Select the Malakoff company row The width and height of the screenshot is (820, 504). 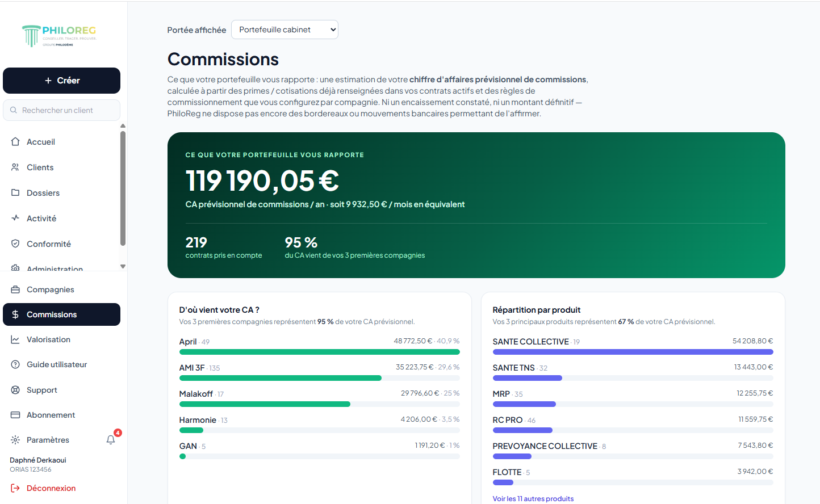tap(320, 399)
